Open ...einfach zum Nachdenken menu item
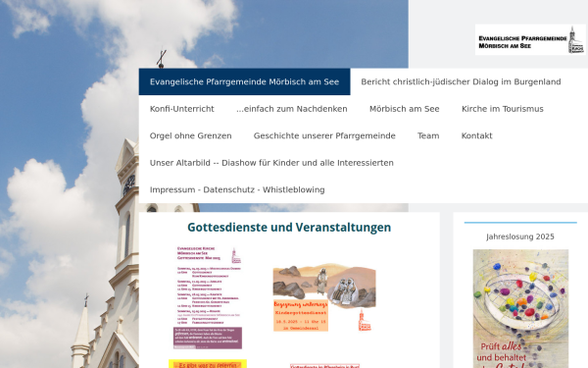The height and width of the screenshot is (368, 588). point(292,109)
